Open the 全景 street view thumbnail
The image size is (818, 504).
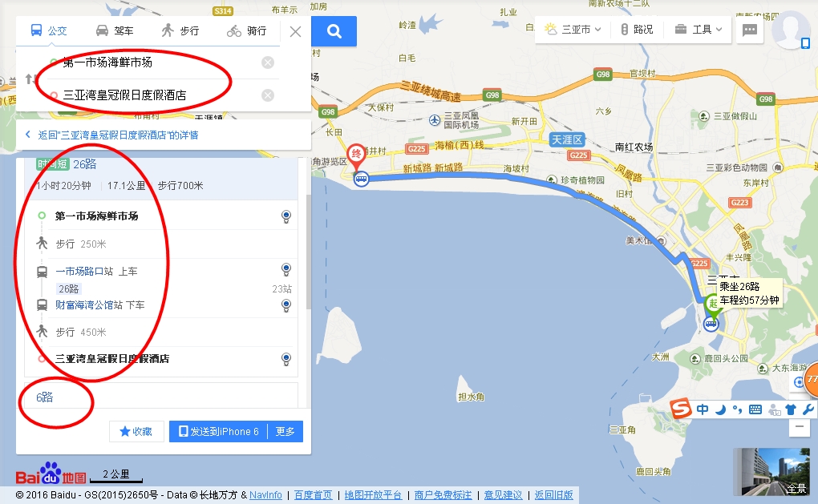771,472
